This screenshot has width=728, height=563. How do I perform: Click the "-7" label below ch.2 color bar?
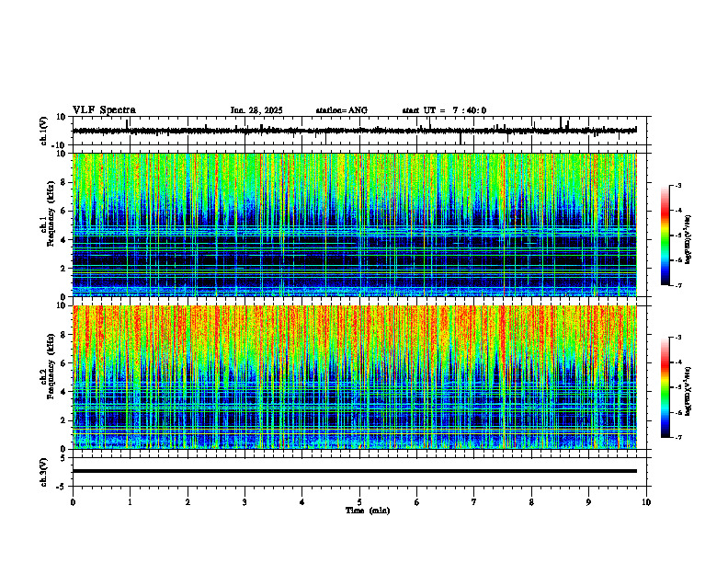point(677,437)
